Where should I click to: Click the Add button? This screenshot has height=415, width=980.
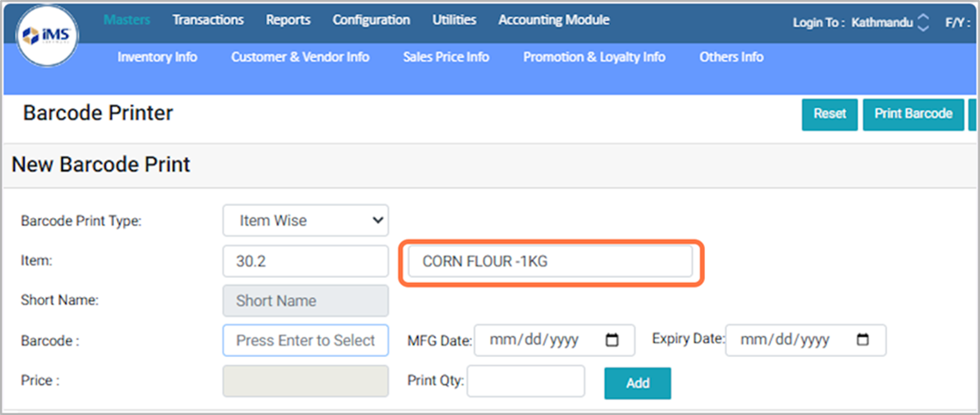click(637, 383)
